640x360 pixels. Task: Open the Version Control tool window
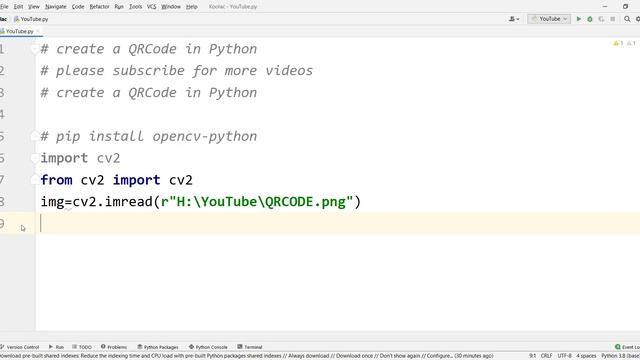pos(20,347)
